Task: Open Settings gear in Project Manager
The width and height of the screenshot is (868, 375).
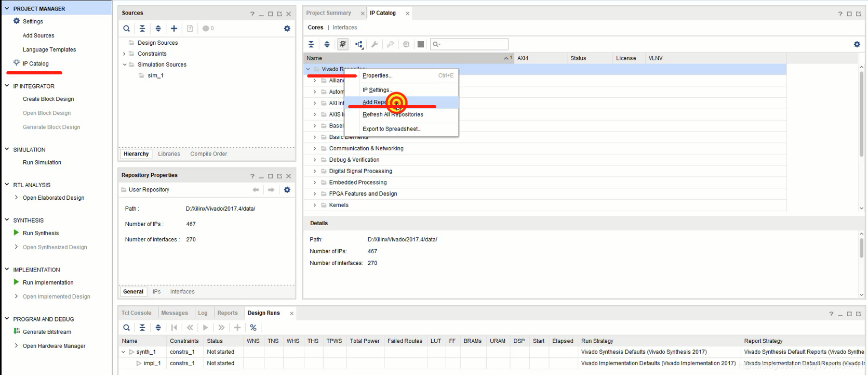Action: [17, 21]
